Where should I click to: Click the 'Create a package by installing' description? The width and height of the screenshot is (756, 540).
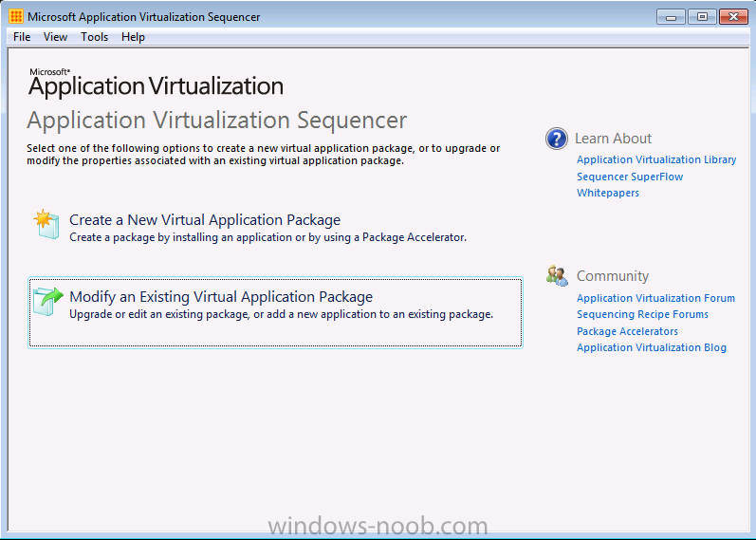[x=267, y=237]
